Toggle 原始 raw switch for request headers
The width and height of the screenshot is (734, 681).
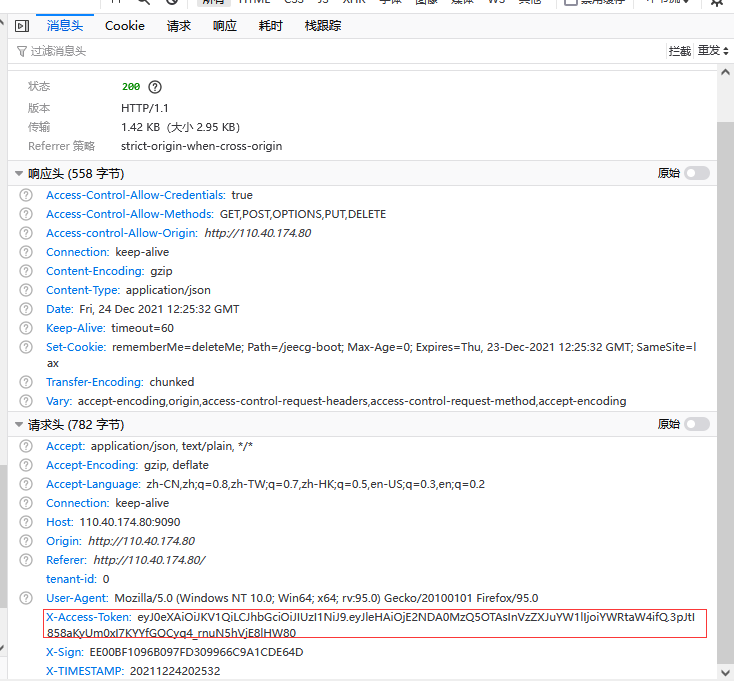click(697, 424)
